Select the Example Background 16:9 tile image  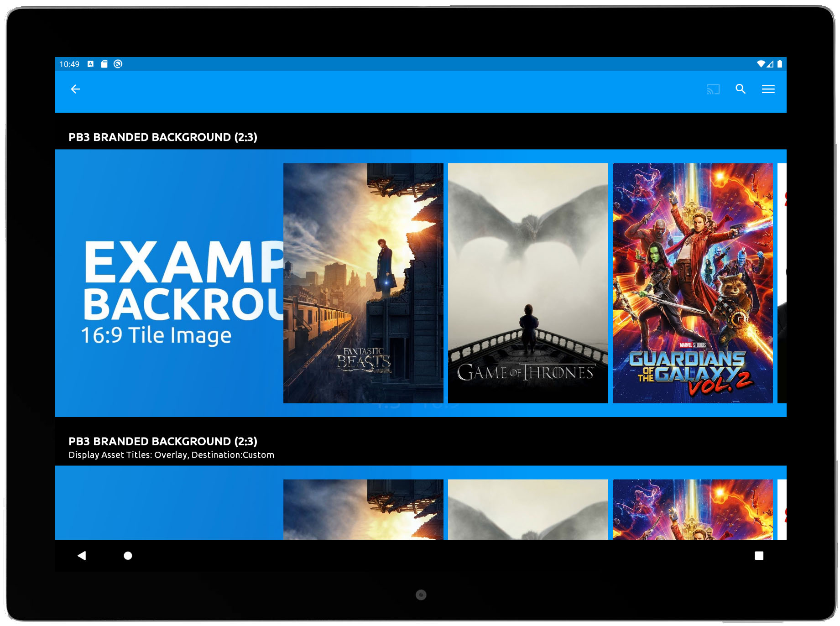point(169,283)
